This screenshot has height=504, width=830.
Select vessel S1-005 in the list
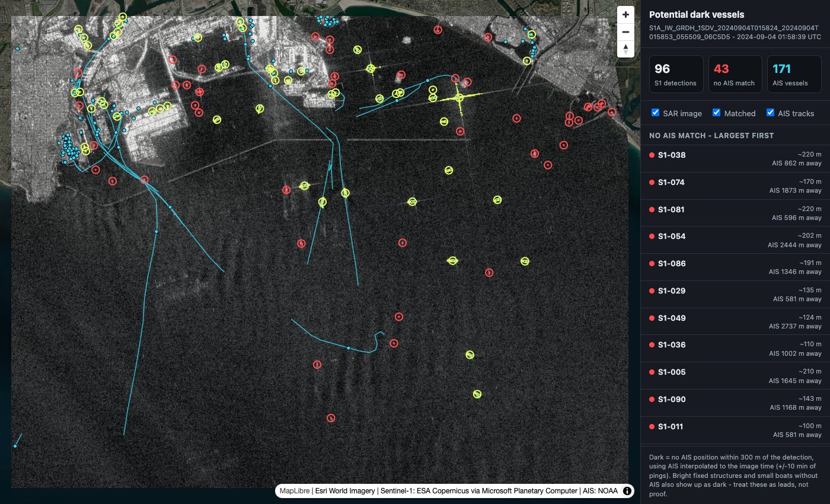point(735,376)
